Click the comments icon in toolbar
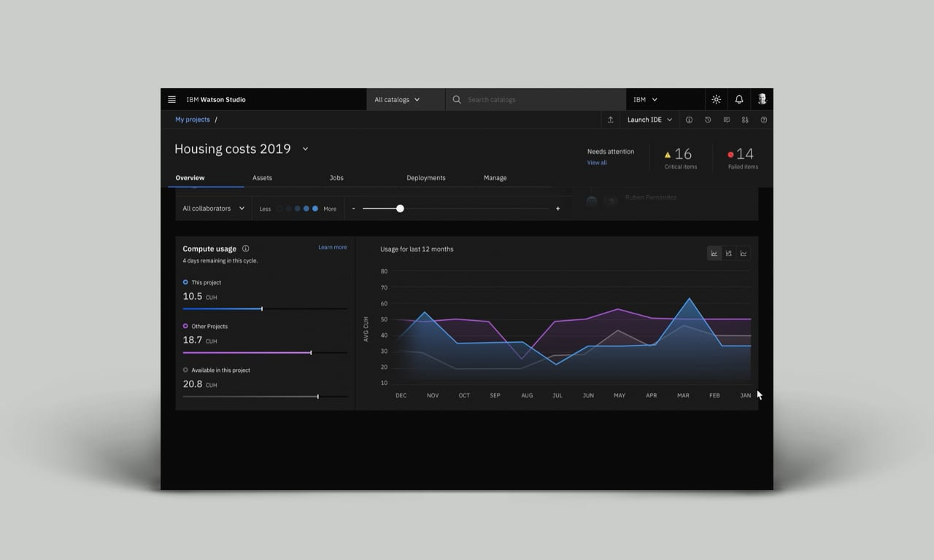Viewport: 934px width, 560px height. [726, 120]
